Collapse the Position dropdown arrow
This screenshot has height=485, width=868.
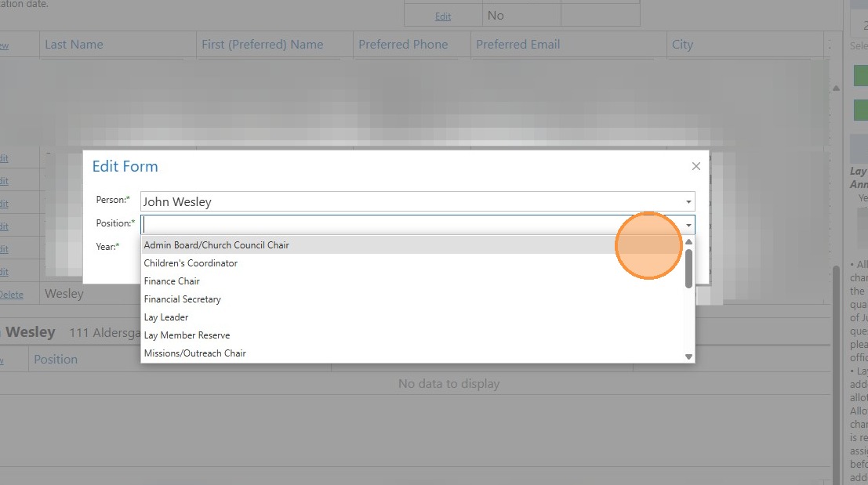click(x=688, y=225)
